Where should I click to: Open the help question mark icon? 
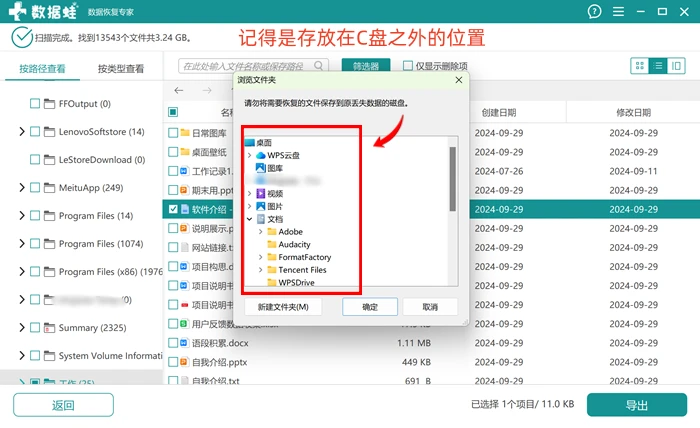pyautogui.click(x=594, y=11)
